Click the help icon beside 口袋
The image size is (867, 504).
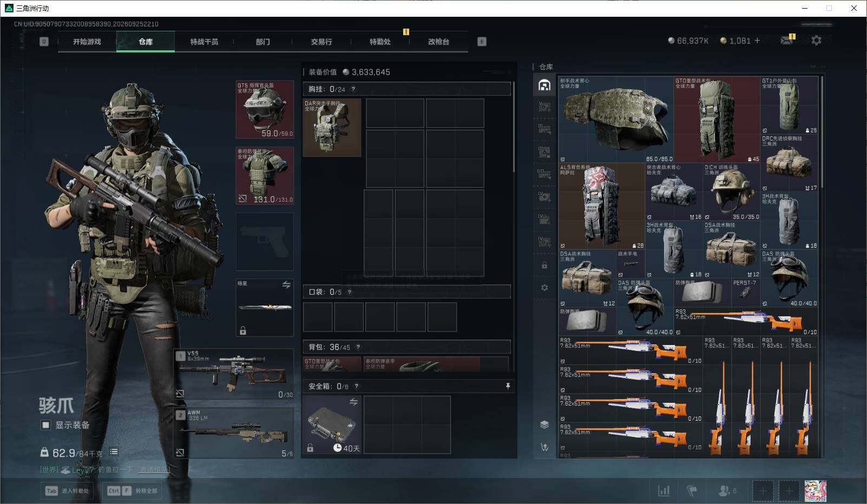[350, 292]
